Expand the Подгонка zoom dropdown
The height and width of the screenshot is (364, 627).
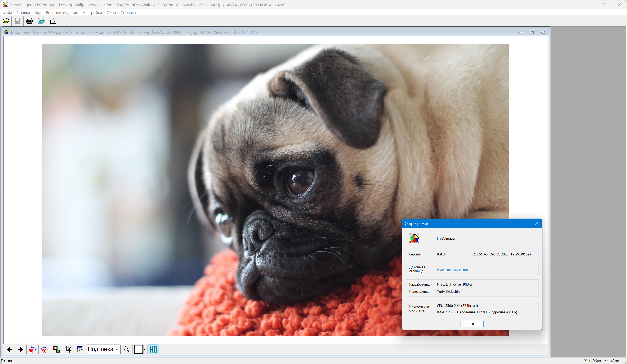(117, 349)
